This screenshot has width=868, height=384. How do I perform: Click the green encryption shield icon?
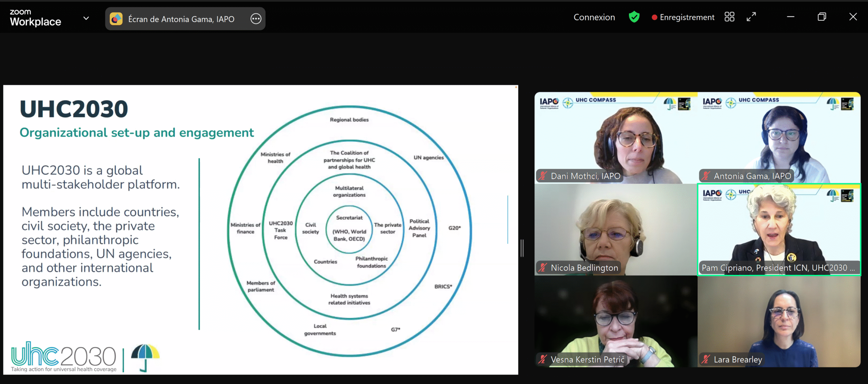[634, 17]
